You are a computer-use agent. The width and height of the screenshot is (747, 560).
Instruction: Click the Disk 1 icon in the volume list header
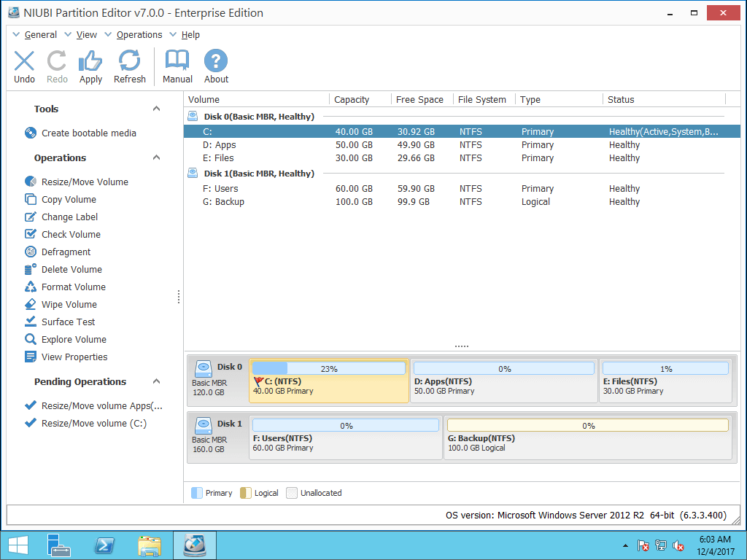[193, 173]
